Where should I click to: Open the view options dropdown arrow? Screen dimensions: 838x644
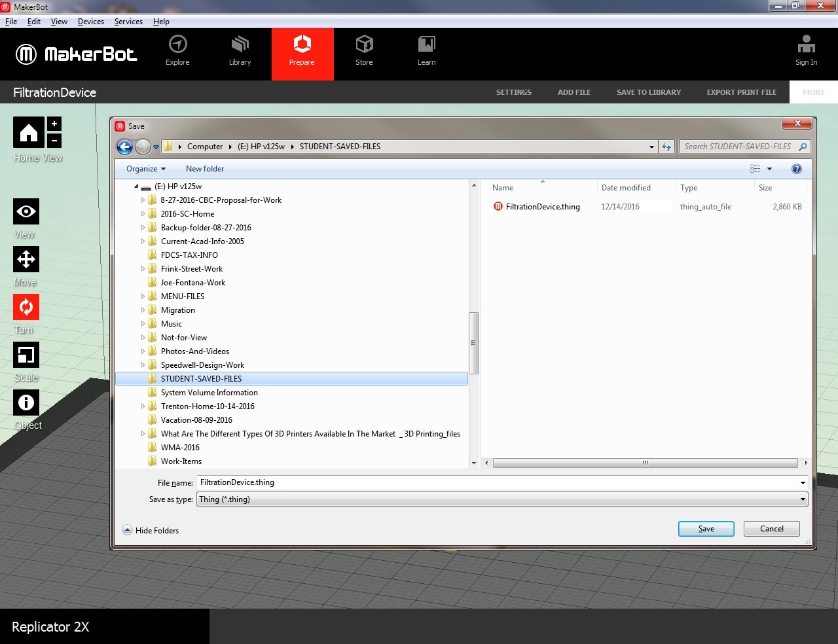(769, 169)
